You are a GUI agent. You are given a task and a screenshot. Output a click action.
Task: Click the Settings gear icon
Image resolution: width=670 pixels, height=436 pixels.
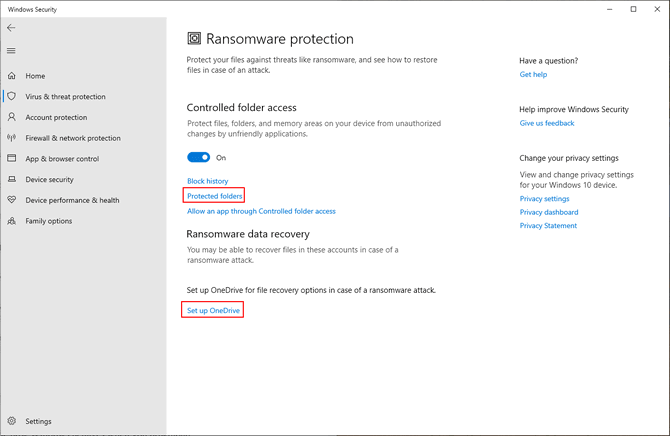click(12, 422)
